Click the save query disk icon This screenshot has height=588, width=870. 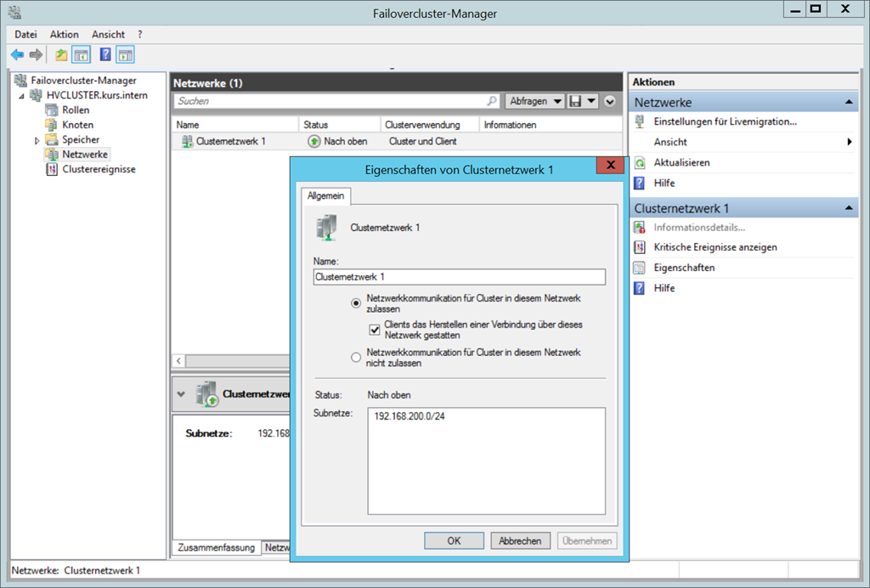pos(575,101)
